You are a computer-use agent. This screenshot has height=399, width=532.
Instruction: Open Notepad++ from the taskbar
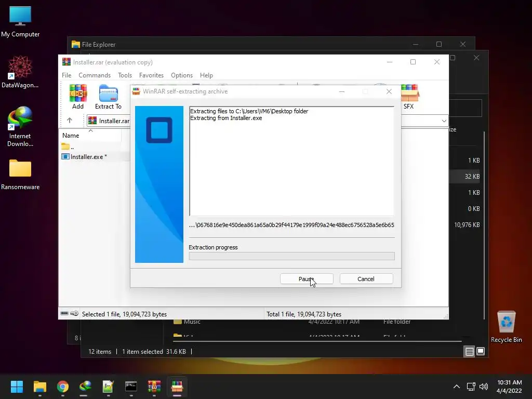tap(108, 387)
